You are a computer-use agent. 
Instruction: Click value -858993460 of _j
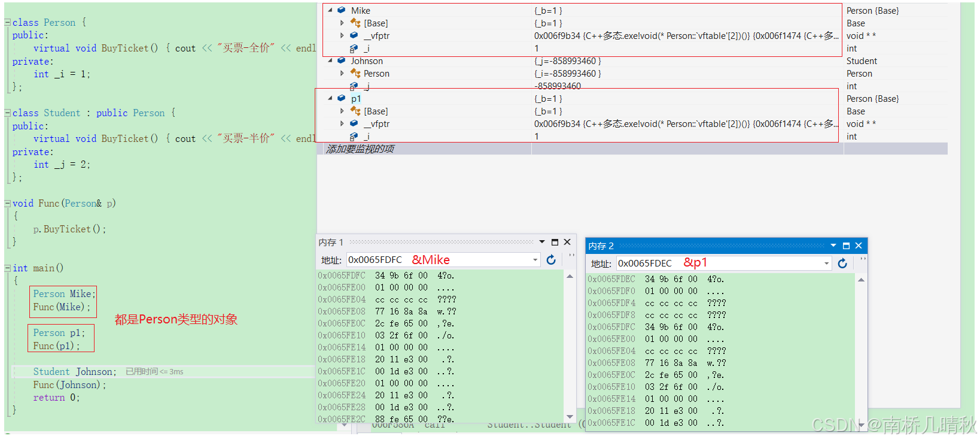558,86
